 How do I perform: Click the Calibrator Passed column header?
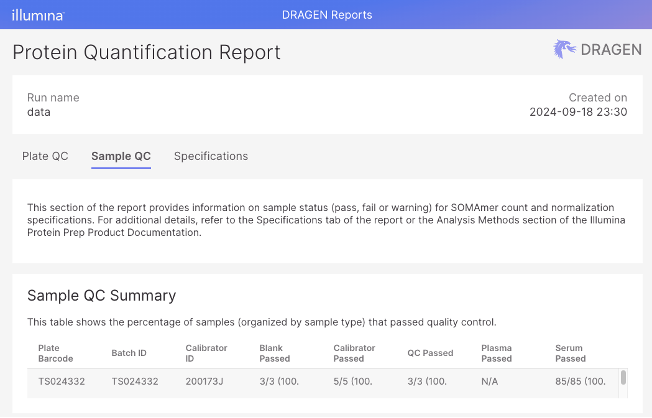[x=354, y=353]
